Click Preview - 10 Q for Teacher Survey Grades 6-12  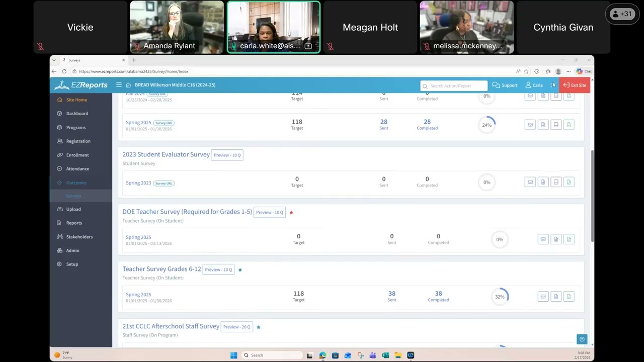218,270
